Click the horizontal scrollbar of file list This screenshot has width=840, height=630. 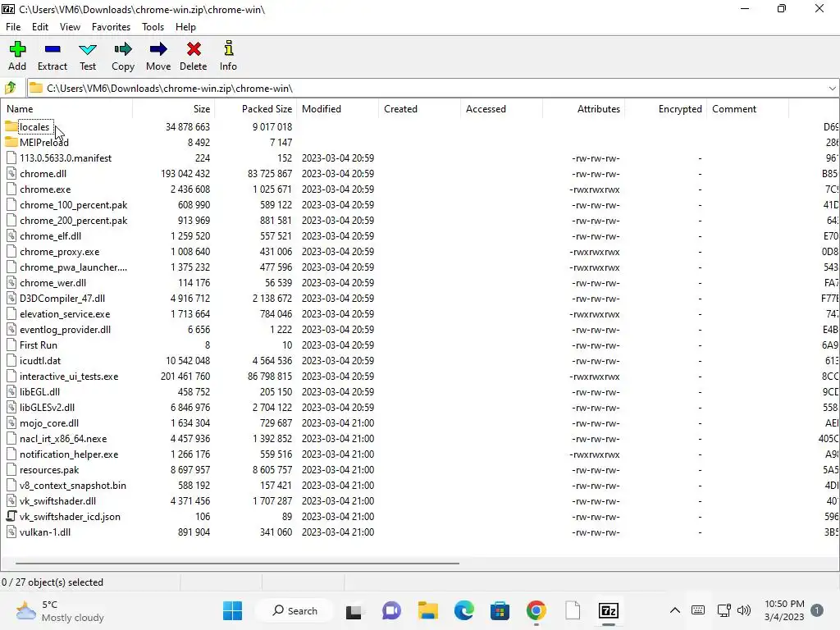point(237,563)
